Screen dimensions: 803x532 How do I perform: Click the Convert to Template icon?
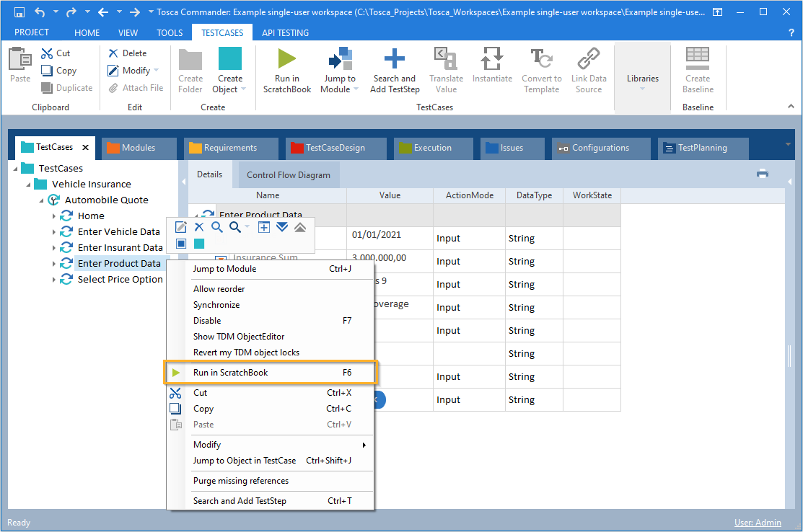point(541,59)
